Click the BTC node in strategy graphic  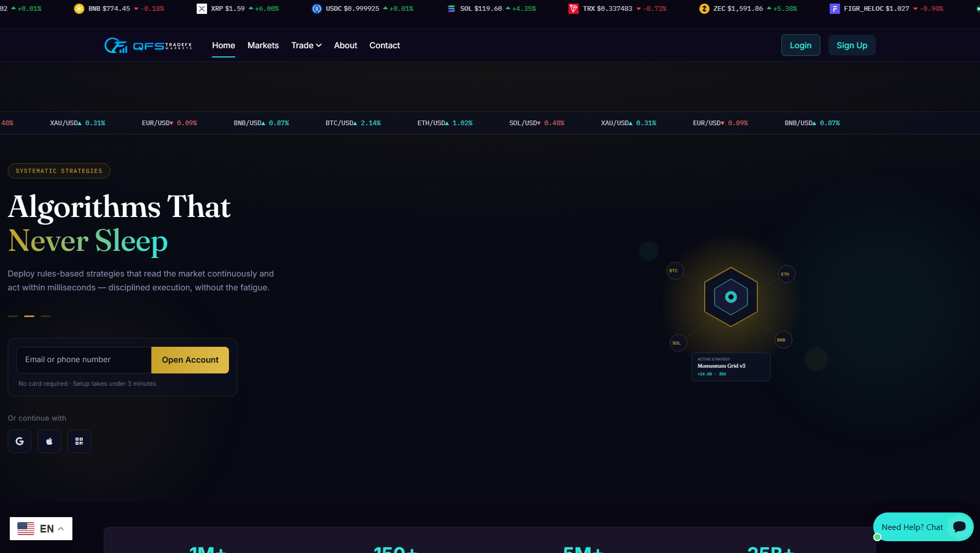click(675, 271)
